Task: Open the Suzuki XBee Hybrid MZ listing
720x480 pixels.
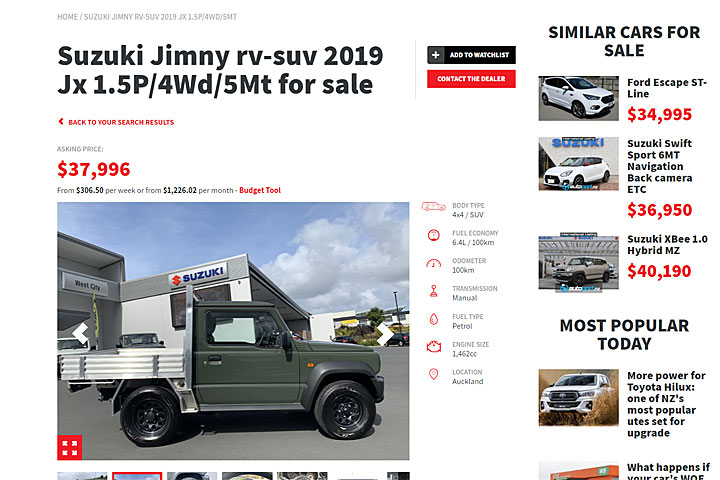Action: point(667,245)
